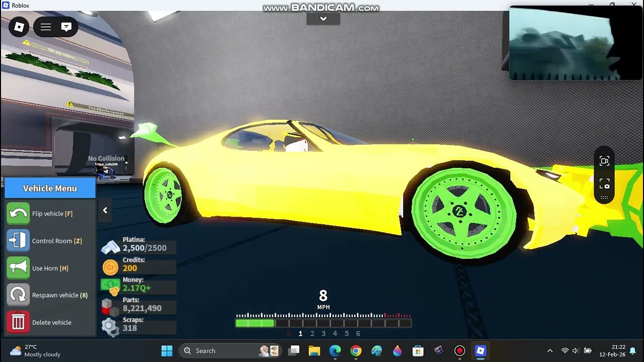
Task: Select Use Horn [H] option
Action: pos(50,268)
